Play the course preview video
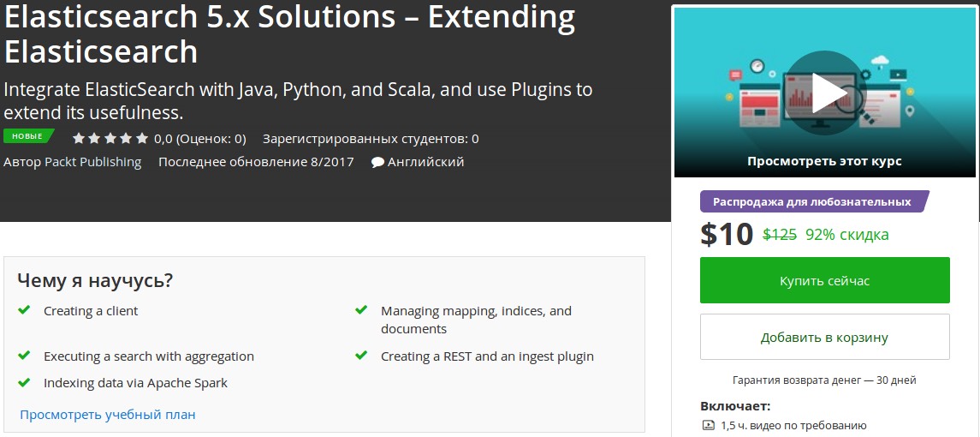Screen dimensions: 980x437 (824, 93)
